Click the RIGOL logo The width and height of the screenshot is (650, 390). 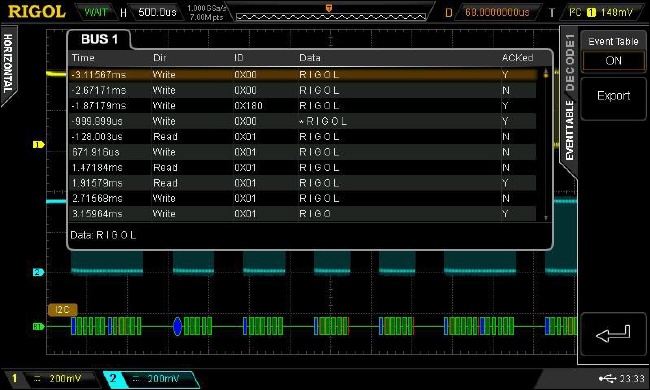[37, 12]
